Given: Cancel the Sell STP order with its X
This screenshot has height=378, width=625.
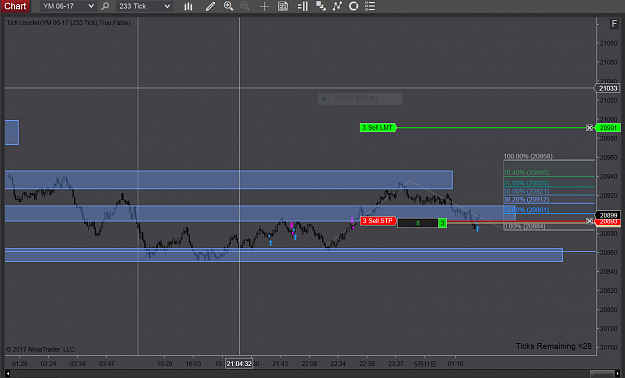Looking at the screenshot, I should pos(589,221).
